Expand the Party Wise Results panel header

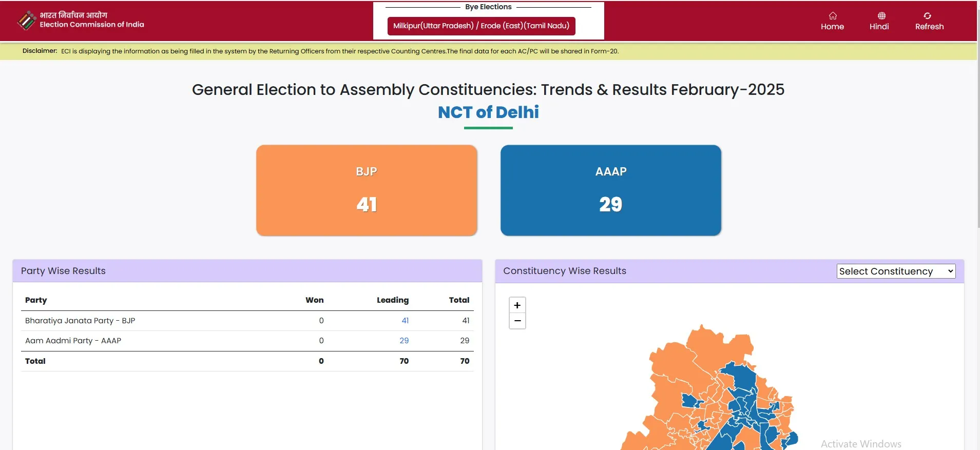click(x=63, y=271)
